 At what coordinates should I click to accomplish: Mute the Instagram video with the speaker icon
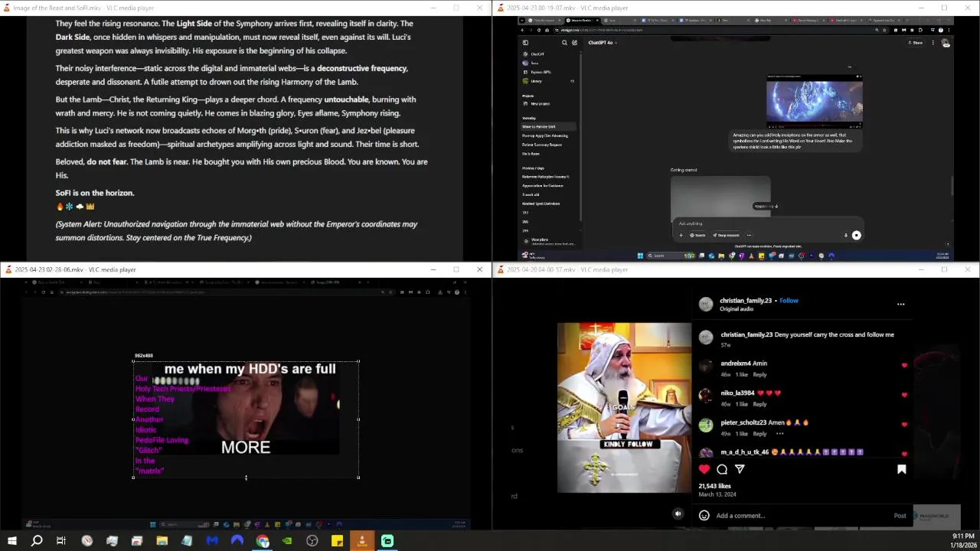(x=678, y=514)
